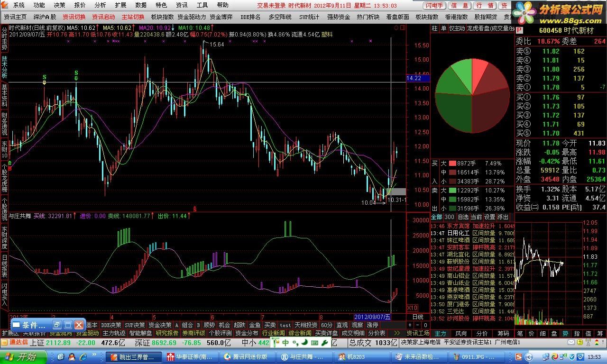Switch to the 筹码 panel tab
Screen dimensions: 607x364
(x=503, y=333)
